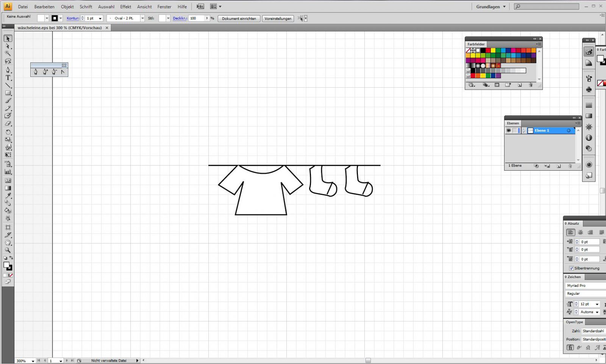Choose the Eyedropper tool

[x=8, y=196]
